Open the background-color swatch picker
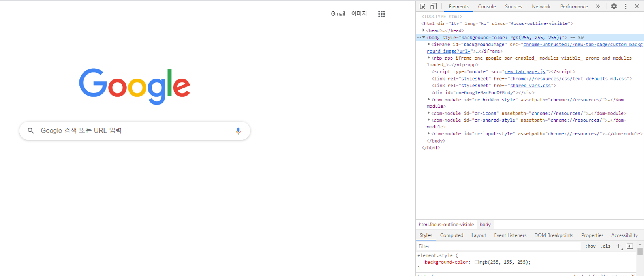 click(477, 262)
